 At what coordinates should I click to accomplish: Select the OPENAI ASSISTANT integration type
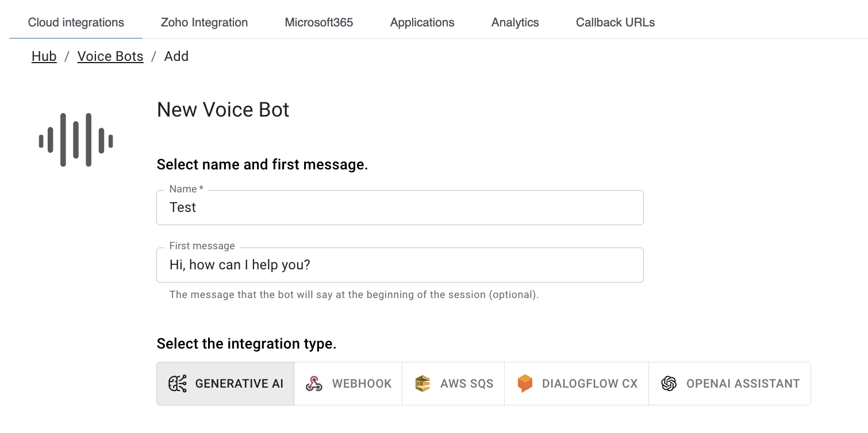[x=729, y=383]
